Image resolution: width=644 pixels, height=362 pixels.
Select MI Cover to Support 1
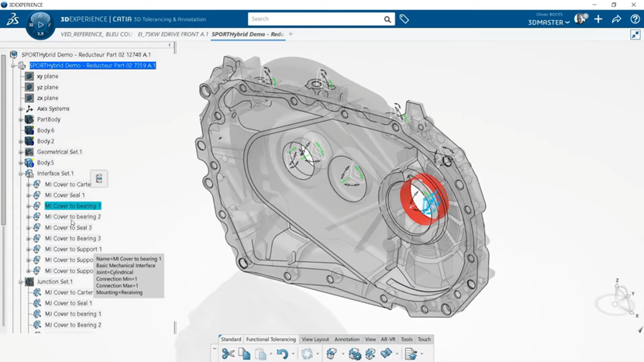point(73,249)
